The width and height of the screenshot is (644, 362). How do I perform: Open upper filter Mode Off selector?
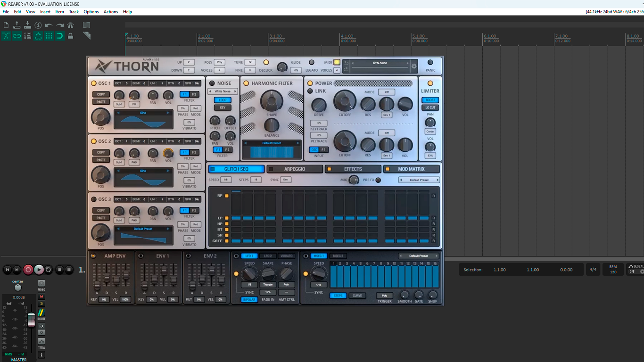tap(387, 92)
